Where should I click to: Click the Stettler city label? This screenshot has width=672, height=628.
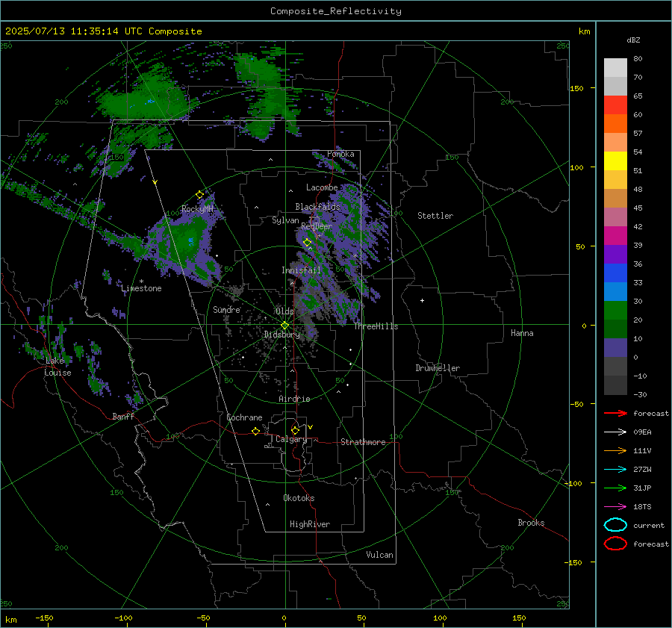(435, 216)
